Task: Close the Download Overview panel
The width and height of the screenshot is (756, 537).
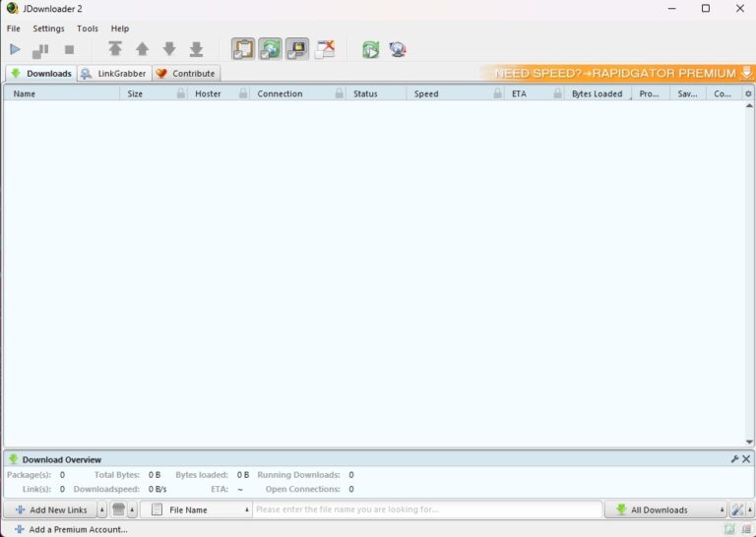Action: click(x=746, y=459)
